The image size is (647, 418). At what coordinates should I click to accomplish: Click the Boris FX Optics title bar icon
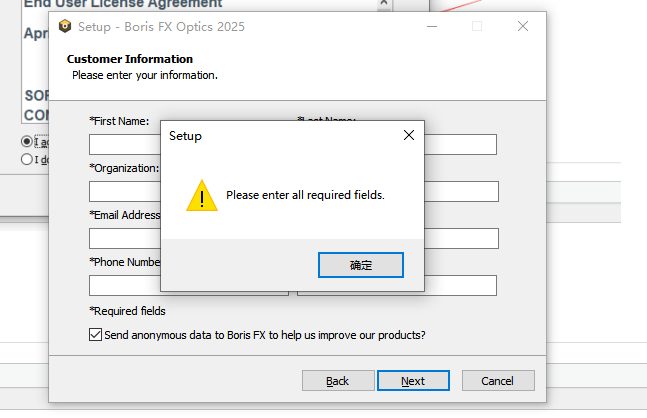(x=65, y=27)
